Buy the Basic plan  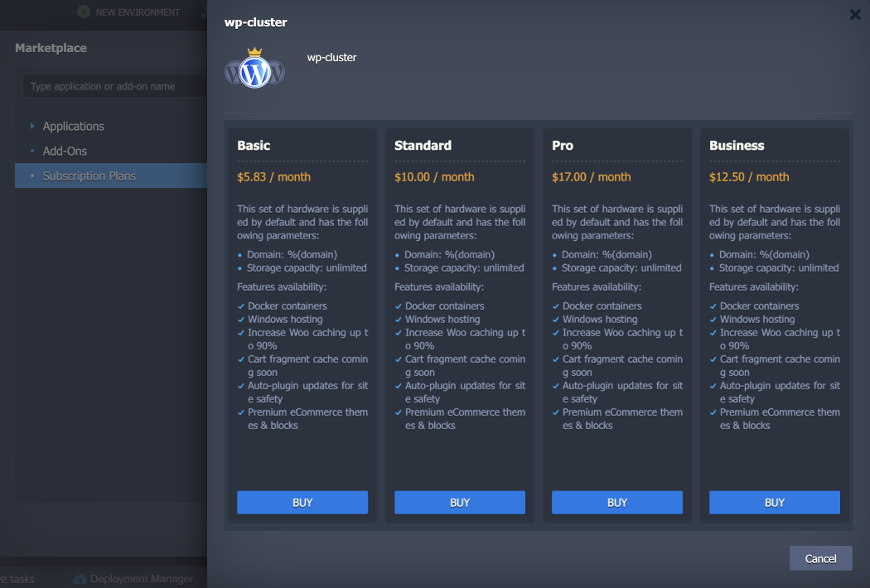tap(302, 502)
